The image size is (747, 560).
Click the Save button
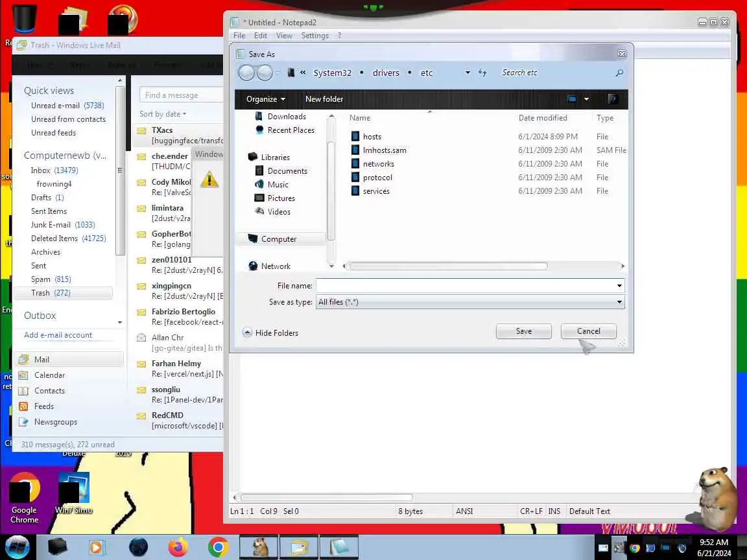523,331
